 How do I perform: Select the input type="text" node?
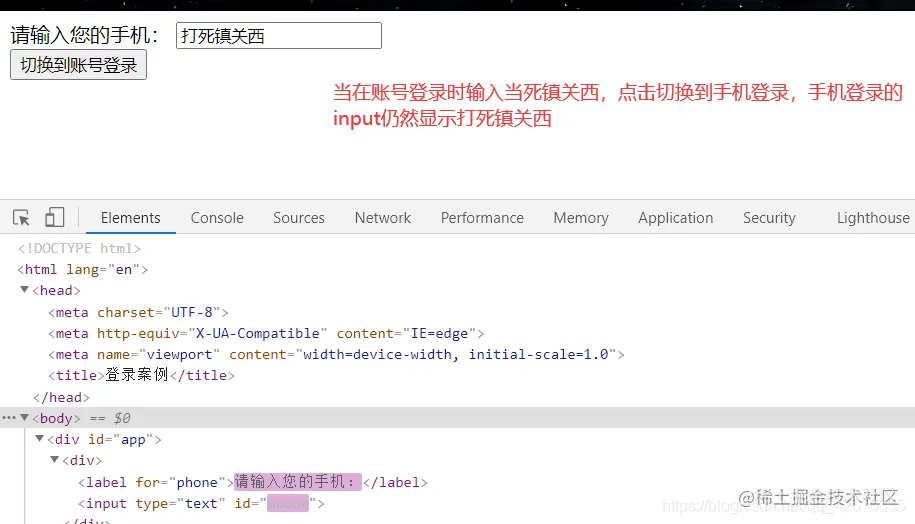[x=201, y=504]
